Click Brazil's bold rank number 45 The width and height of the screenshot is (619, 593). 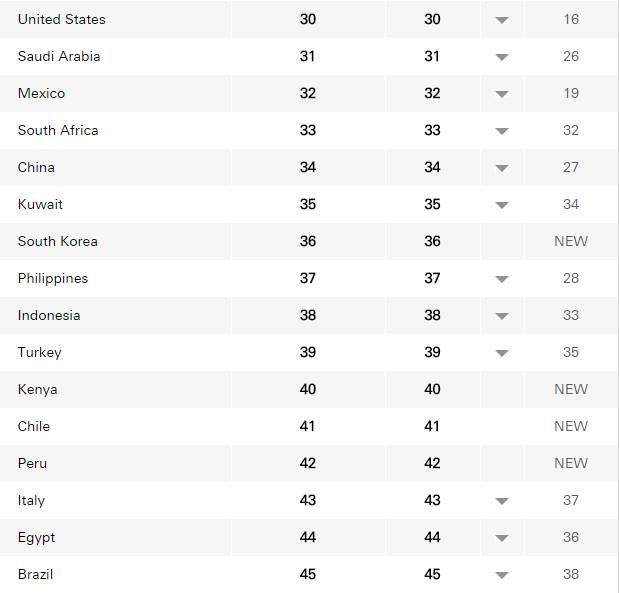pos(308,574)
